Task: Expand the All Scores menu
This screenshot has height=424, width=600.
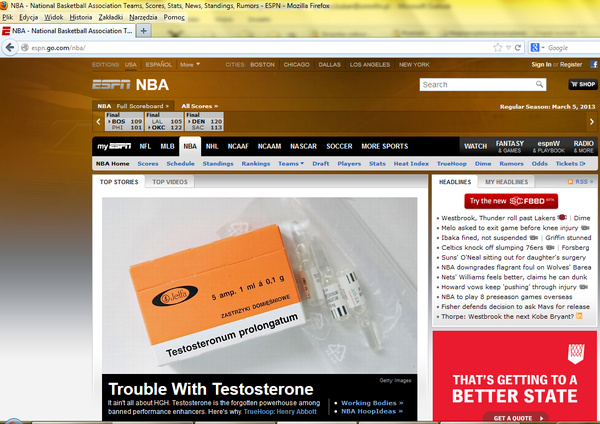Action: point(201,105)
